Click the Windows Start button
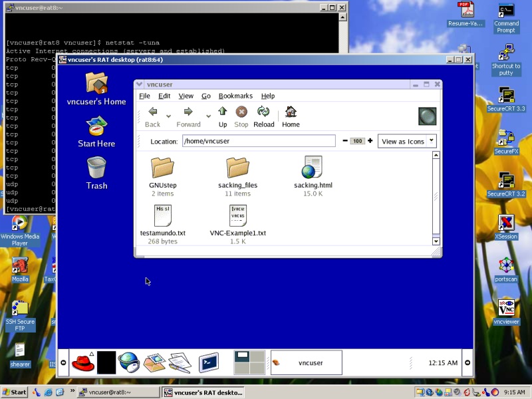This screenshot has width=532, height=399. (x=15, y=392)
